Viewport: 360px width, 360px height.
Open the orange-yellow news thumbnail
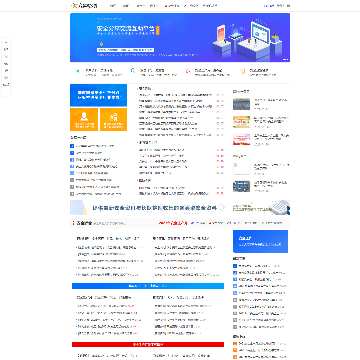(x=242, y=122)
